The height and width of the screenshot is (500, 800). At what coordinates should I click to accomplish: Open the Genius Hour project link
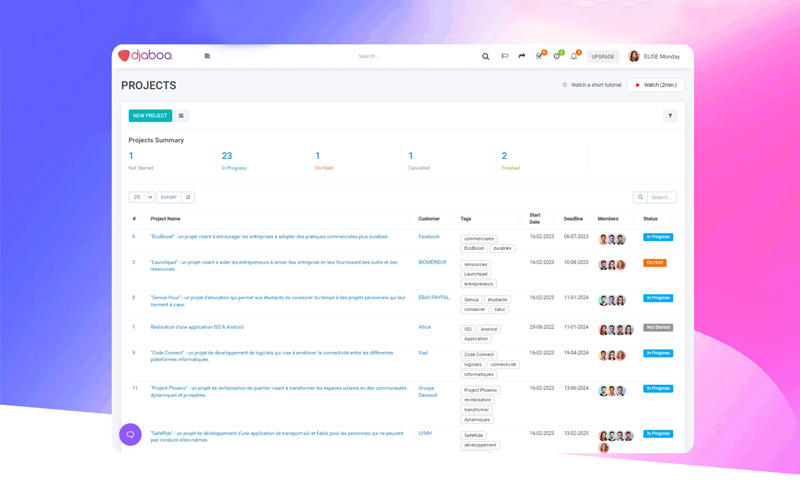pos(278,301)
